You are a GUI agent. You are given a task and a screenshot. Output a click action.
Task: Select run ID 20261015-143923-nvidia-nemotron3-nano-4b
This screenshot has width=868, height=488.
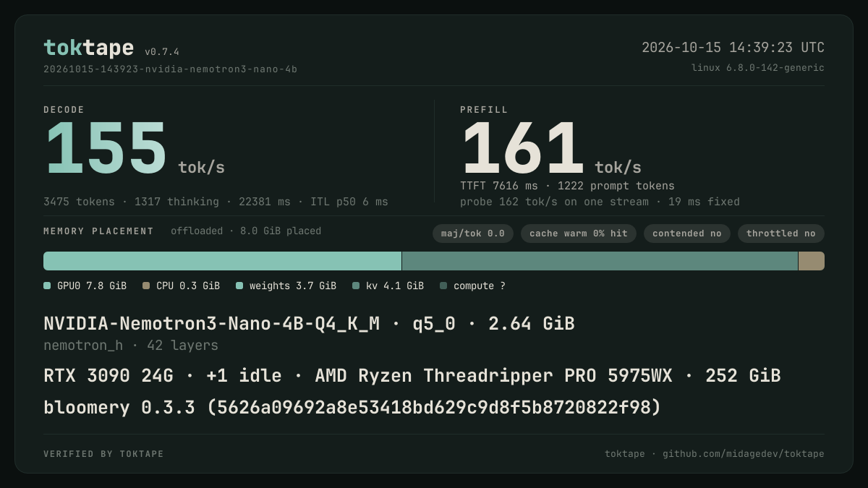[x=170, y=69]
